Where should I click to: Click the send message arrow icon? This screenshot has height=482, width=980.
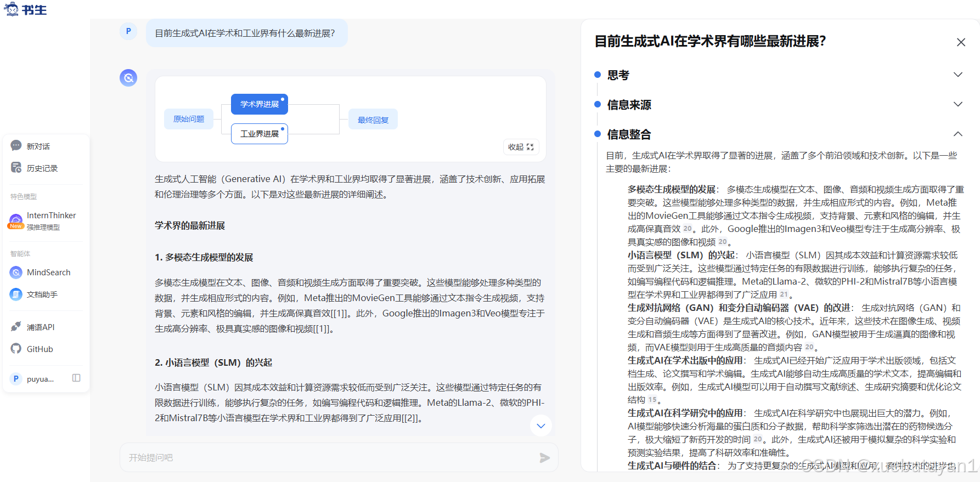(544, 458)
